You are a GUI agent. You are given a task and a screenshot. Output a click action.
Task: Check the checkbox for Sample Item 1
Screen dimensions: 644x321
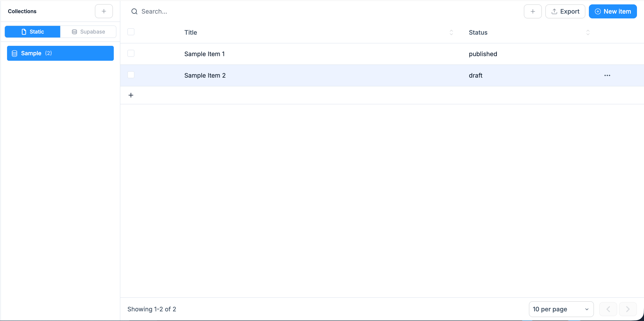pyautogui.click(x=131, y=53)
